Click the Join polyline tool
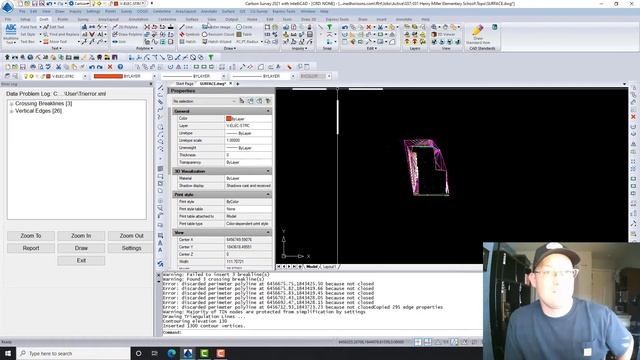 tap(119, 42)
